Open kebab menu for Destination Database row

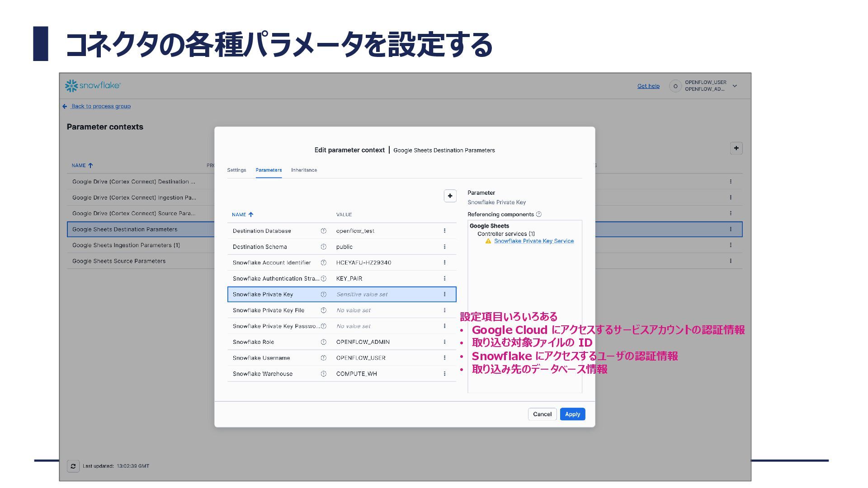444,231
